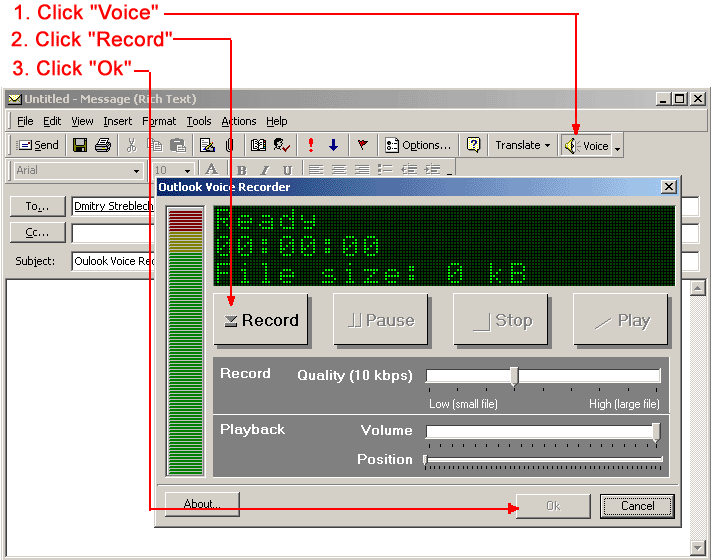Image resolution: width=711 pixels, height=560 pixels.
Task: Expand toolbar options arrow next to Voice
Action: pos(617,148)
